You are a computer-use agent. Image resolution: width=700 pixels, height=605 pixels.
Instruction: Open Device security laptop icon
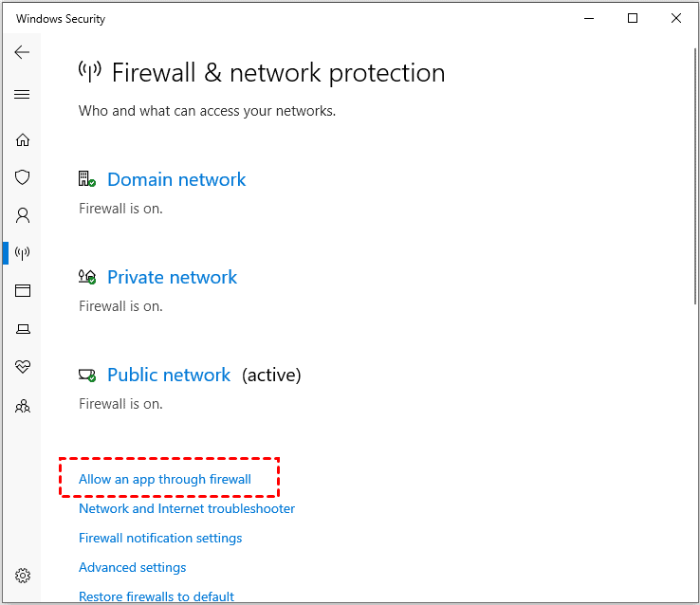pyautogui.click(x=23, y=329)
